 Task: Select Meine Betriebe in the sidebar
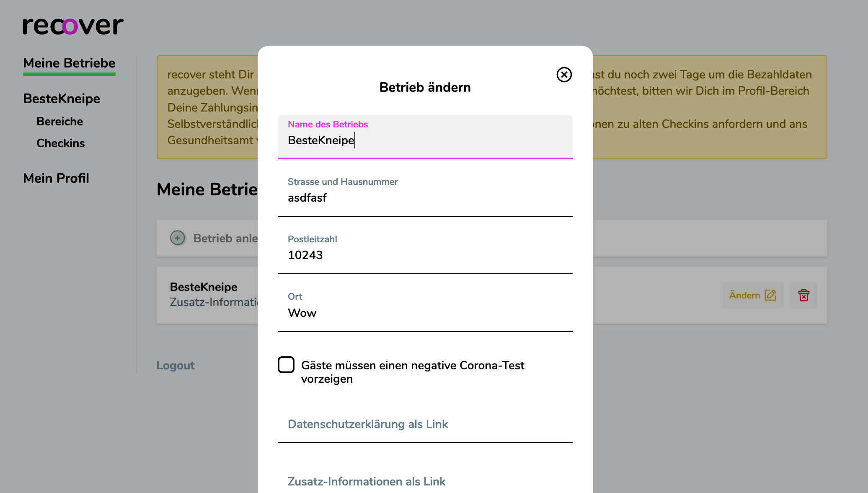click(x=69, y=63)
